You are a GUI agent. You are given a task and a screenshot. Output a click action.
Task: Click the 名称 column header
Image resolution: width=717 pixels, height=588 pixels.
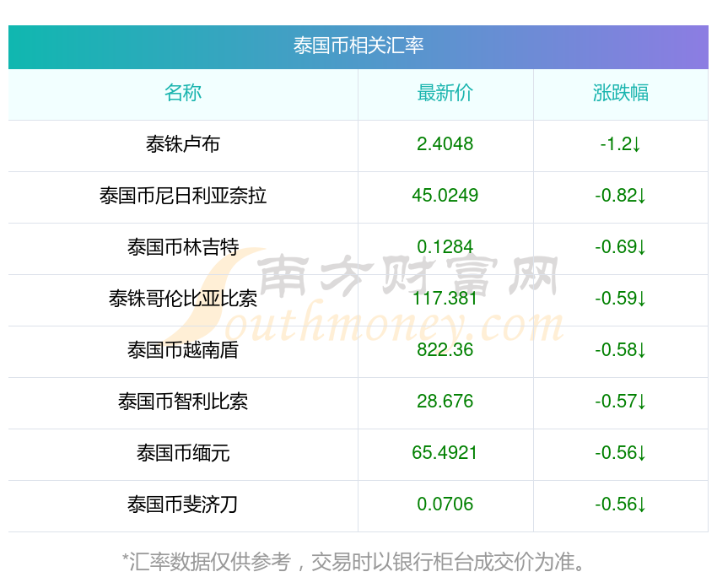[x=183, y=93]
